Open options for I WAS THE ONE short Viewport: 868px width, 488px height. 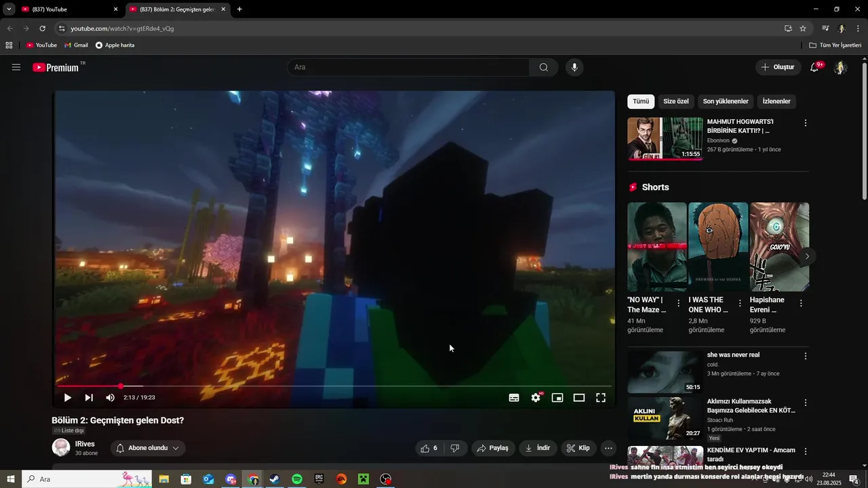[740, 304]
